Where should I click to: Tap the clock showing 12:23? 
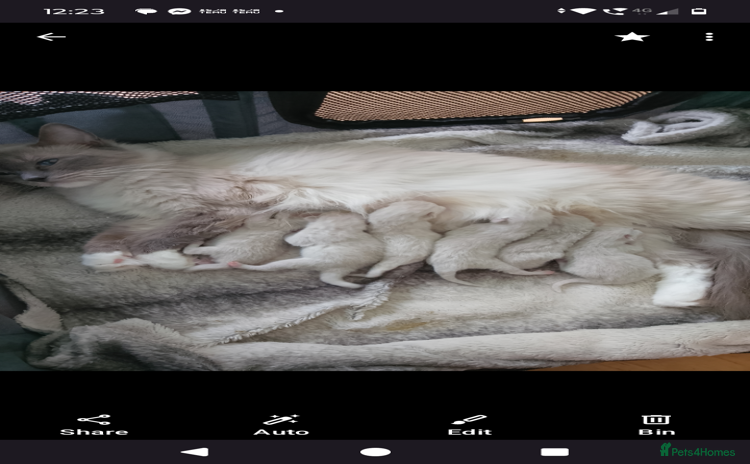click(74, 11)
